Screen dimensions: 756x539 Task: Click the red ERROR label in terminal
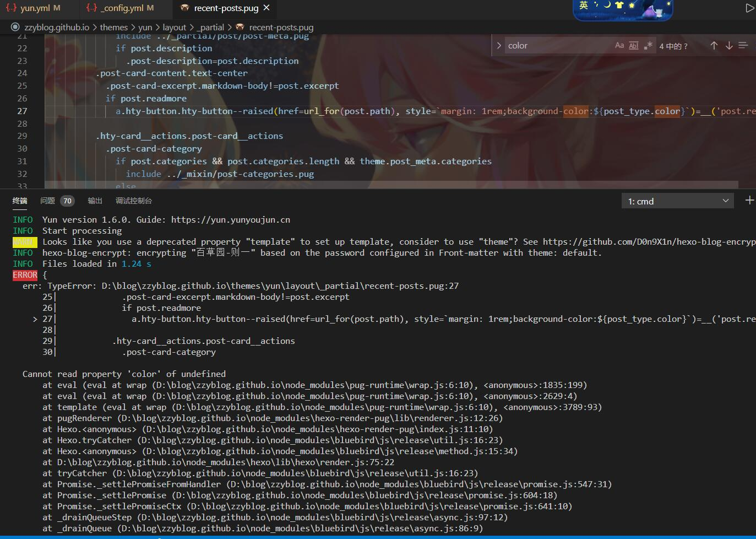[x=25, y=274]
